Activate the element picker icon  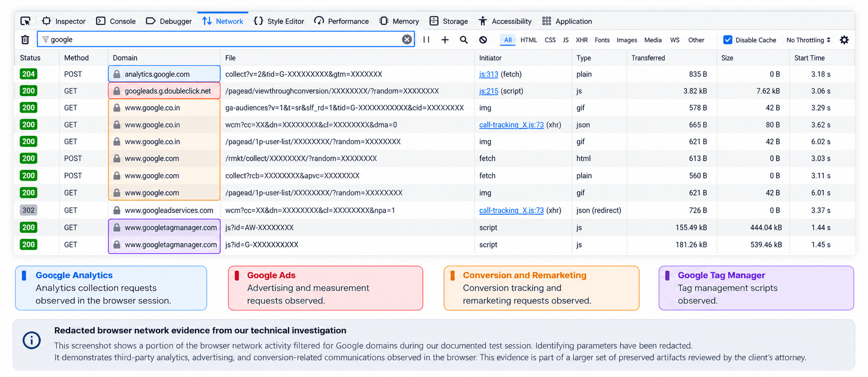(26, 21)
